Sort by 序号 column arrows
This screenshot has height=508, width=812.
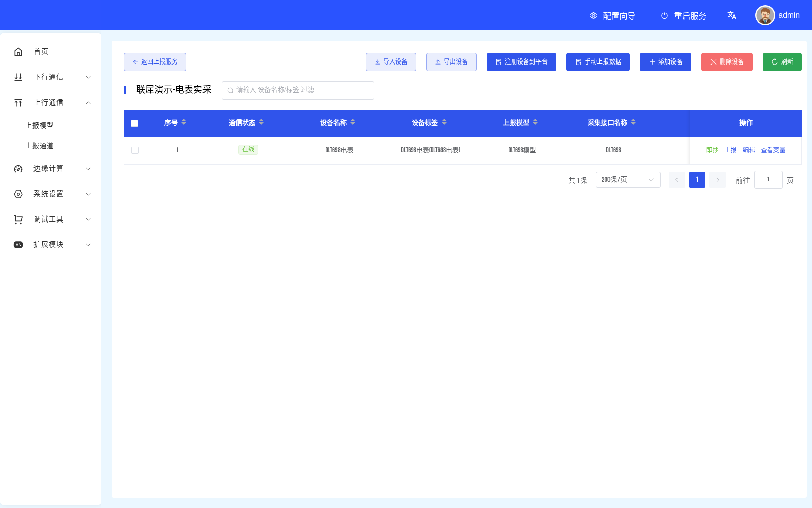[184, 122]
